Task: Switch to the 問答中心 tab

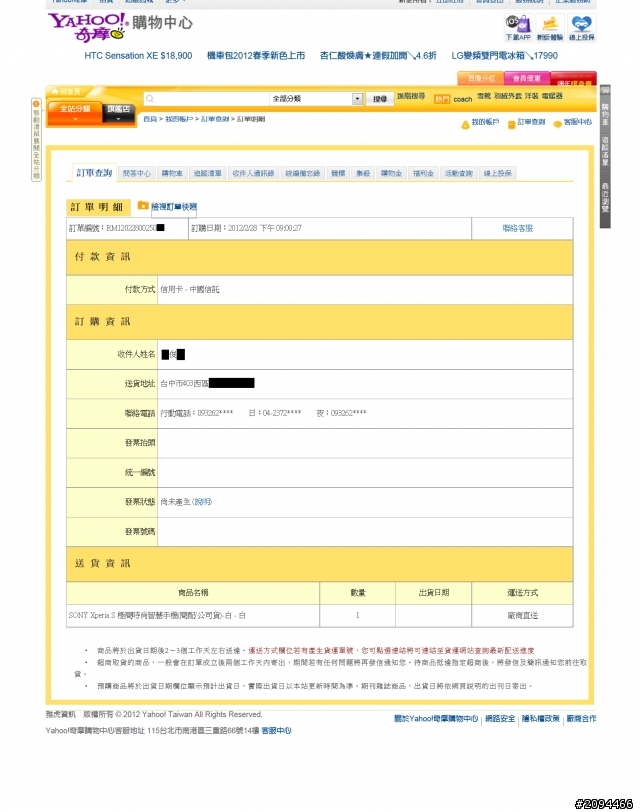Action: [x=137, y=173]
